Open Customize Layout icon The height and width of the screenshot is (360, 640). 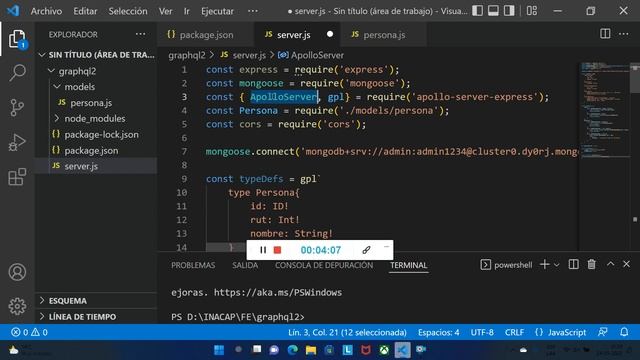pyautogui.click(x=532, y=11)
